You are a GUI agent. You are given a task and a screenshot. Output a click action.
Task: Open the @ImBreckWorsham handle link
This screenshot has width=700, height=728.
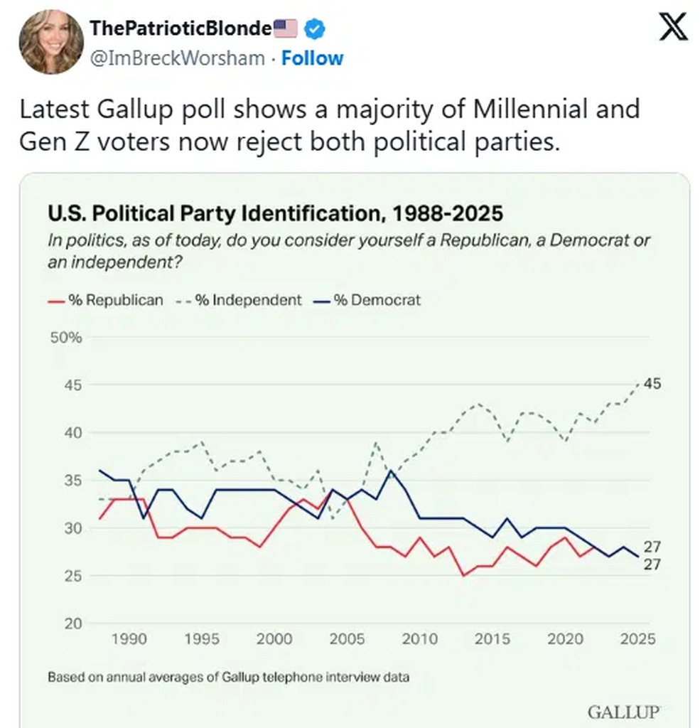click(177, 58)
